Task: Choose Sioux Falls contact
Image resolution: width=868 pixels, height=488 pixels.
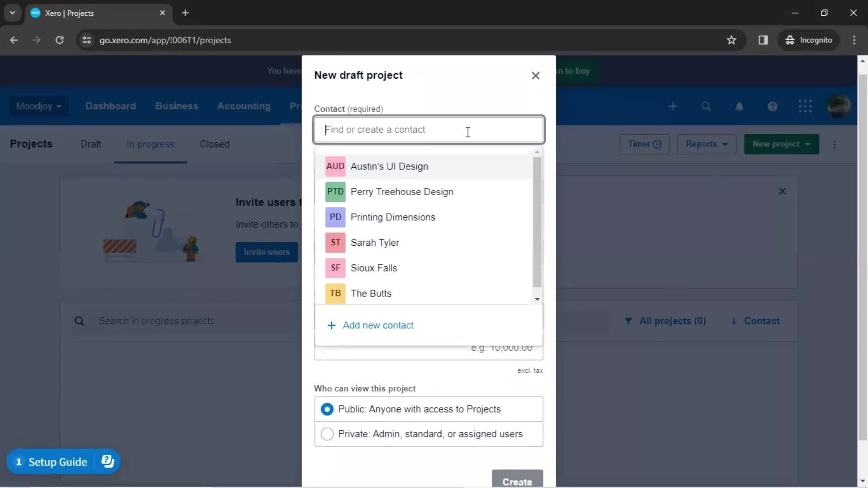Action: (424, 268)
